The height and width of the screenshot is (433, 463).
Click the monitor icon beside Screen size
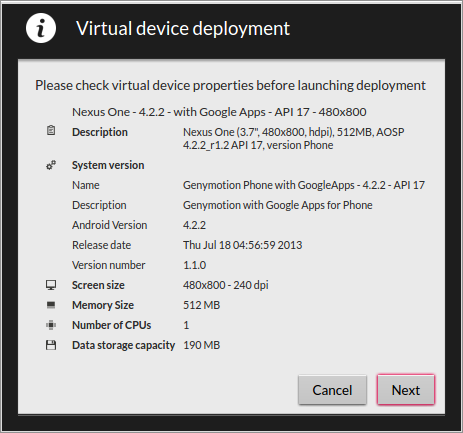(x=51, y=285)
